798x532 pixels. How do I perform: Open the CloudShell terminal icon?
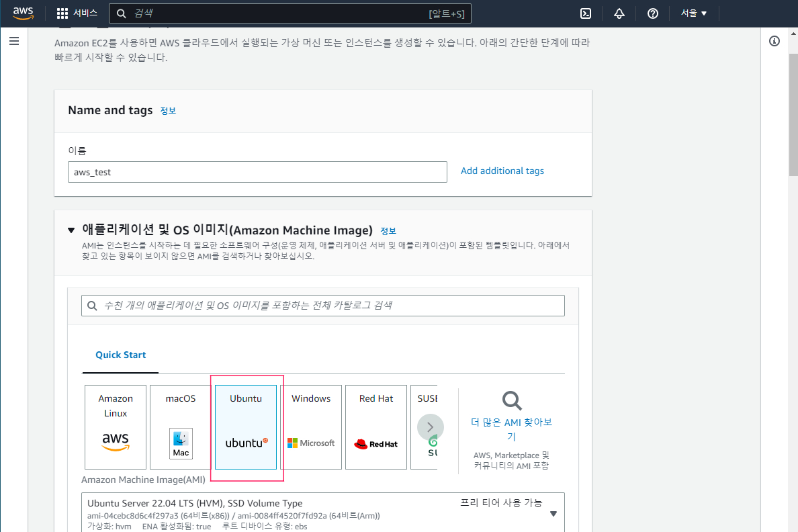click(x=586, y=13)
